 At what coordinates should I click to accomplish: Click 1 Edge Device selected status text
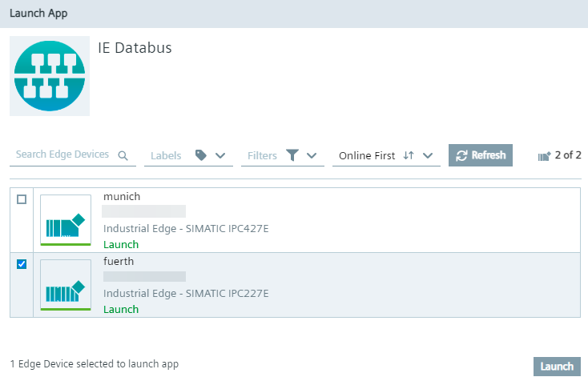pyautogui.click(x=94, y=364)
